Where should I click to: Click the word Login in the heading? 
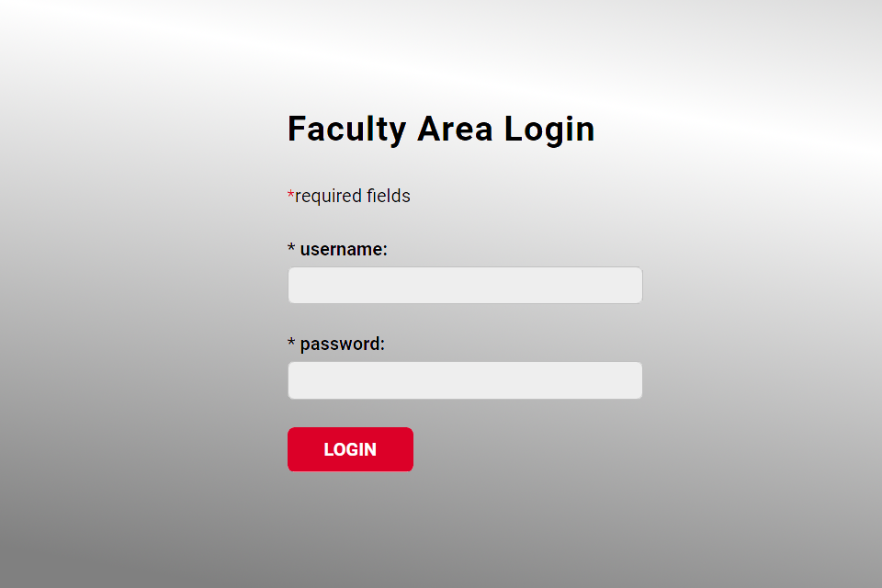549,130
